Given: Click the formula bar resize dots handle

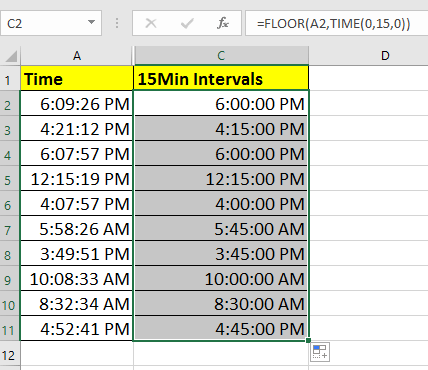Looking at the screenshot, I should coord(117,23).
